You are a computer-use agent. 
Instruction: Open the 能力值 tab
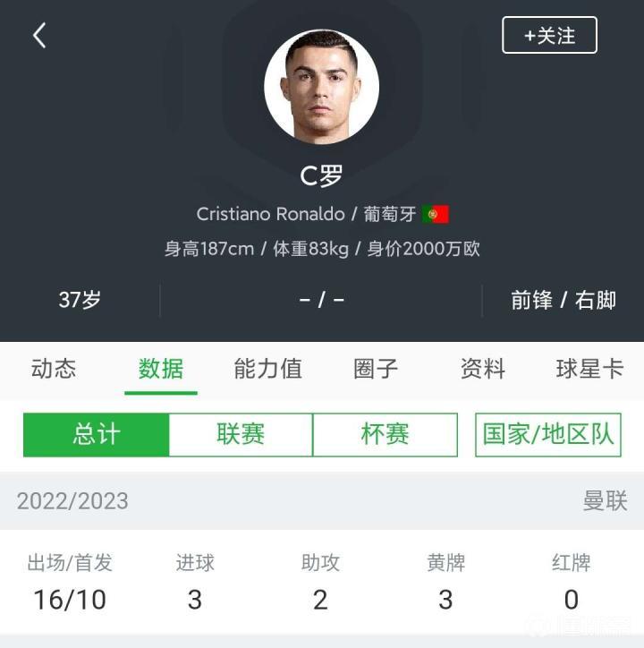(x=268, y=369)
